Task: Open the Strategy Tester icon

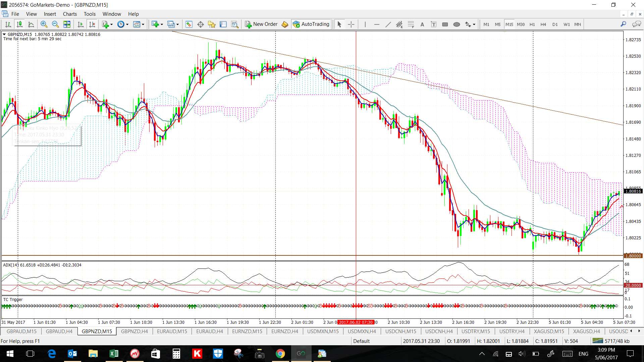Action: [x=235, y=24]
